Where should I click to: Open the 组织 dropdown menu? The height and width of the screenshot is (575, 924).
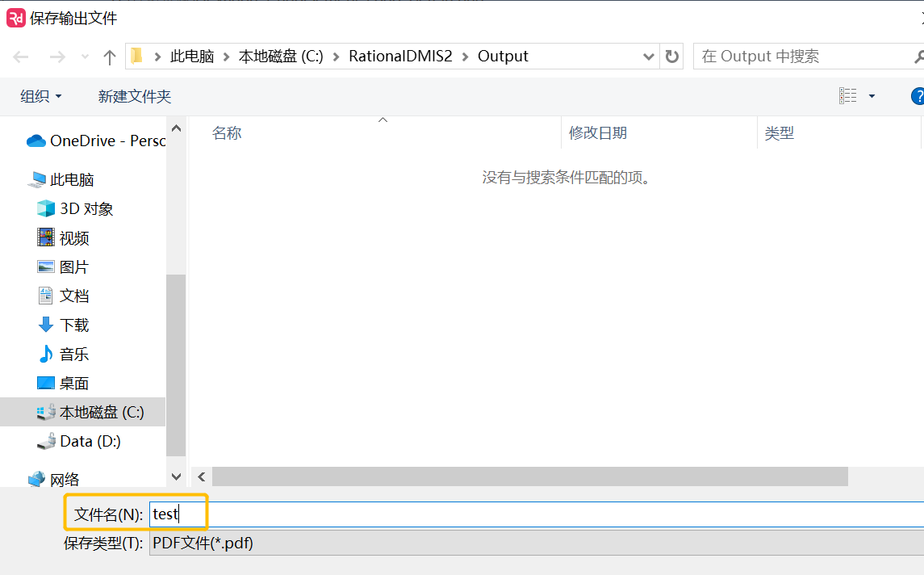tap(40, 96)
